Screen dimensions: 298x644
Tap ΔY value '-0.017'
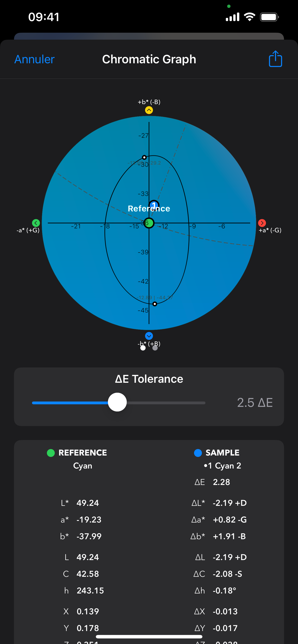point(225,628)
